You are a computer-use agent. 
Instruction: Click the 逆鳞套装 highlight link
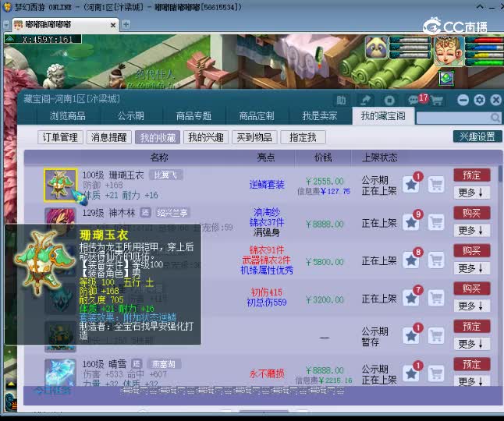point(267,185)
